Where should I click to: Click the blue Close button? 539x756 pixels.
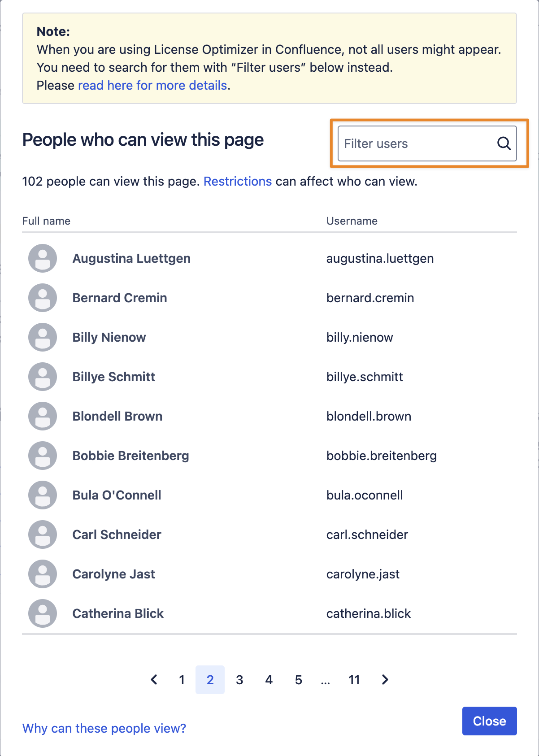click(490, 721)
